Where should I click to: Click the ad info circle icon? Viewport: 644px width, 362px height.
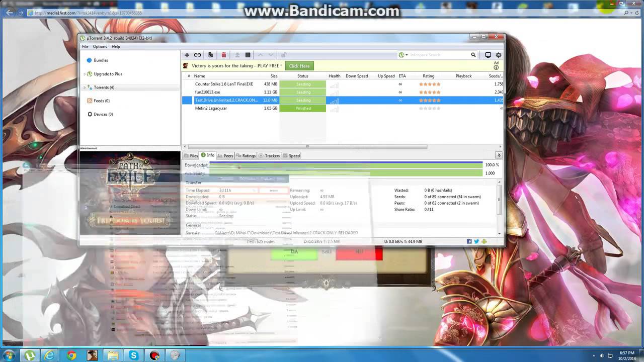496,67
